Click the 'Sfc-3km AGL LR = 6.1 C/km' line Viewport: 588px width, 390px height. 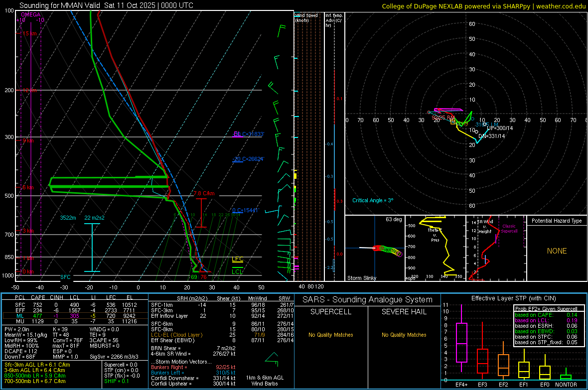pos(37,365)
